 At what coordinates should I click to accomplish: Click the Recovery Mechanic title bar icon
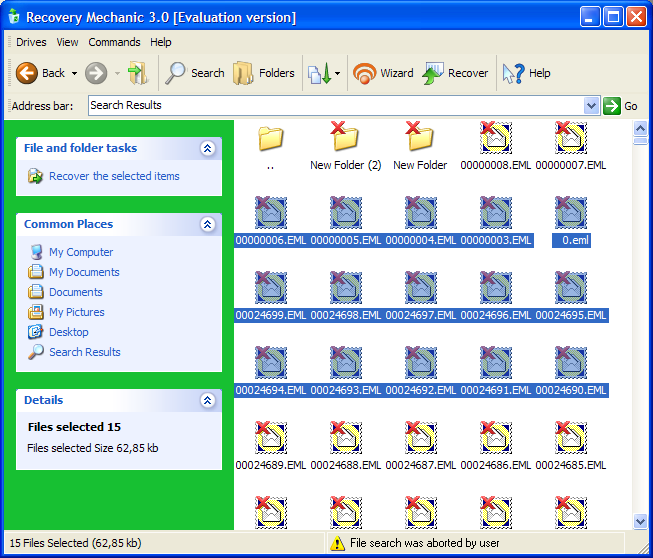pos(14,17)
